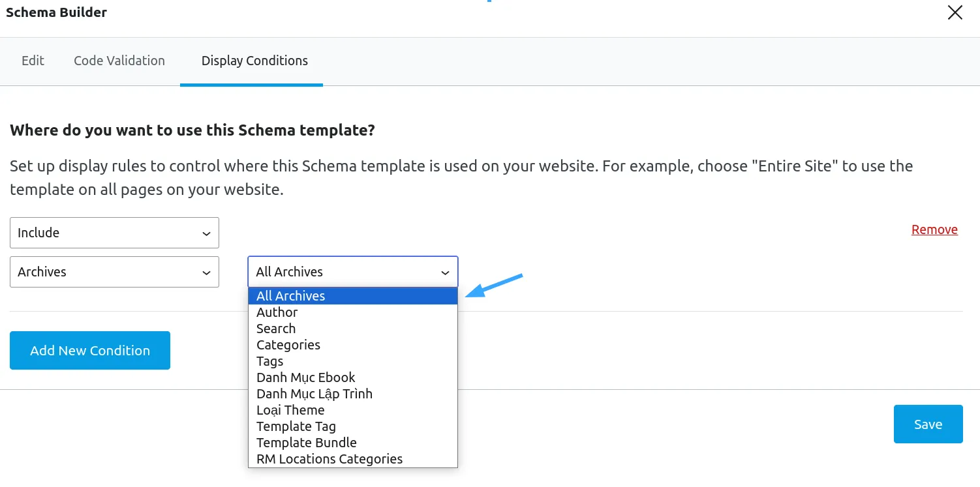Choose All Archives option in list
Image resolution: width=980 pixels, height=487 pixels.
pos(353,296)
